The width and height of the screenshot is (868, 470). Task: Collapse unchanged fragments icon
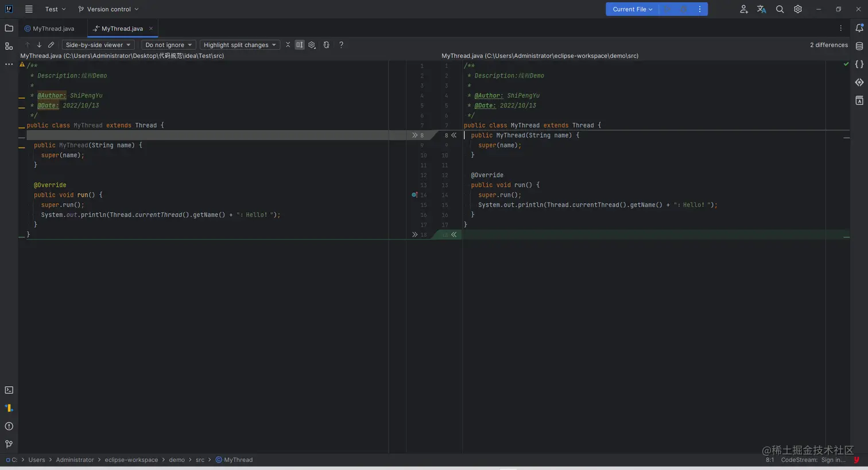coord(288,45)
